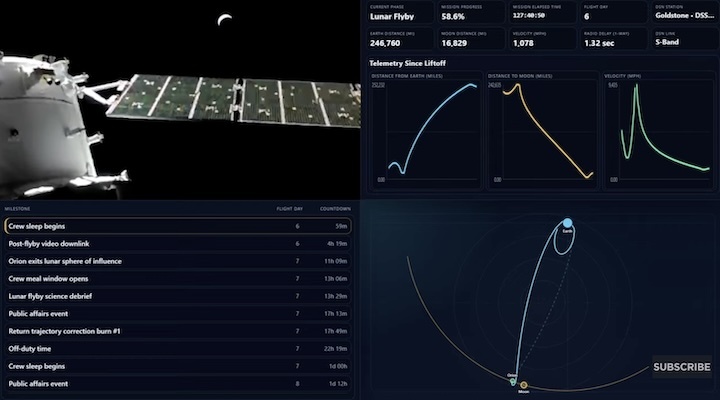Click the Orion spacecraft marker on trajectory map
The image size is (720, 400).
point(513,381)
